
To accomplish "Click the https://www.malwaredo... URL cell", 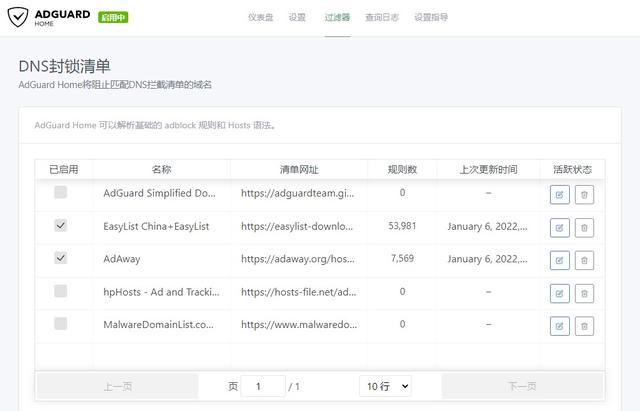I will [299, 324].
